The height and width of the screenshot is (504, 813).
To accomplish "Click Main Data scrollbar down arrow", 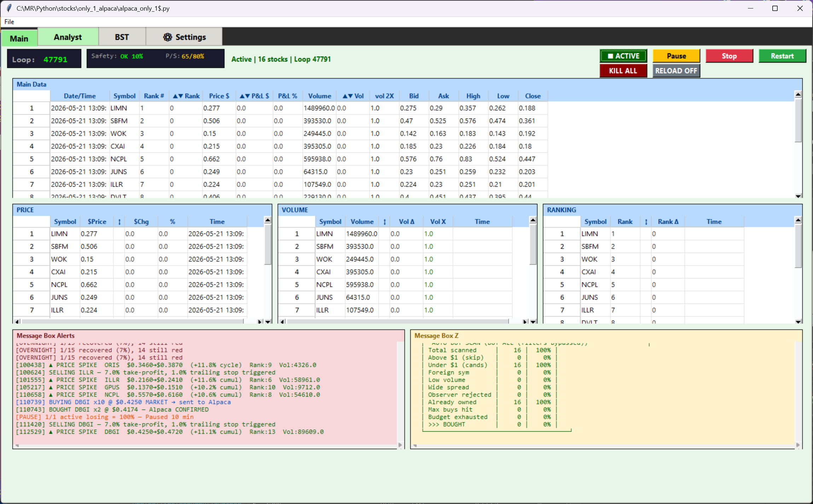I will (798, 195).
